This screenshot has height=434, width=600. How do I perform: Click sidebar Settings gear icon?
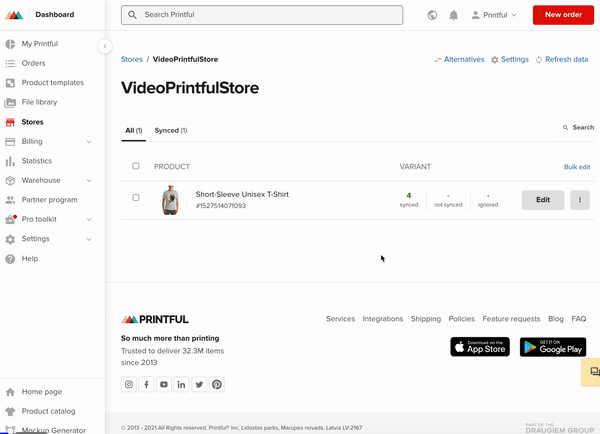tap(10, 239)
